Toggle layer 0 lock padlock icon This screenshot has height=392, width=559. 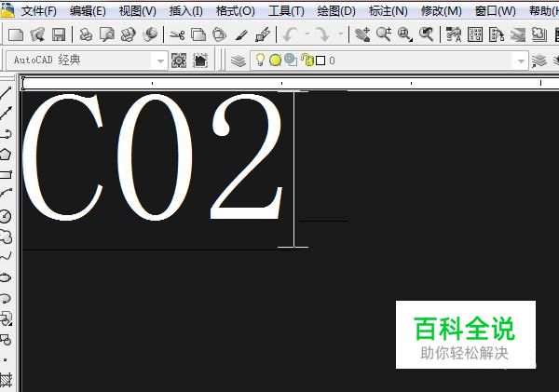click(307, 60)
